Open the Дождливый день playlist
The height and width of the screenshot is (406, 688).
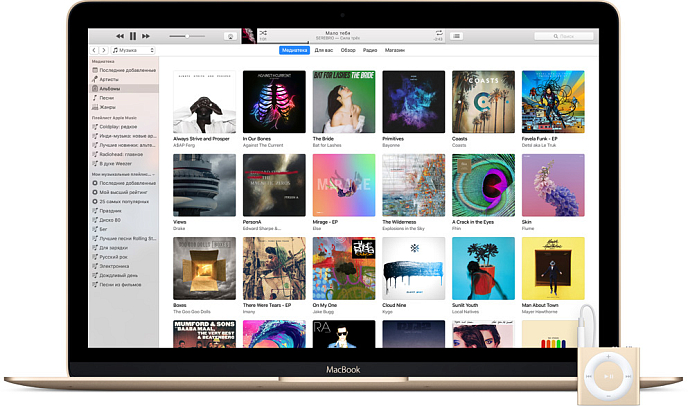click(x=124, y=275)
